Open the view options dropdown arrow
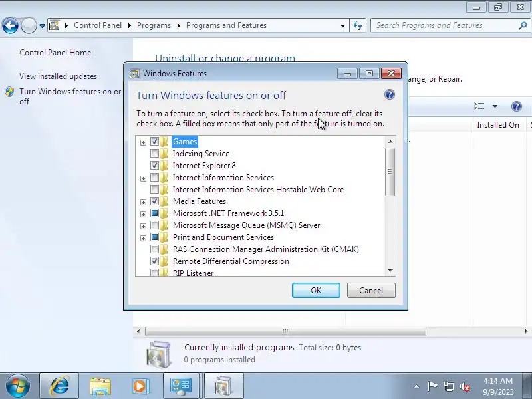 click(x=495, y=106)
